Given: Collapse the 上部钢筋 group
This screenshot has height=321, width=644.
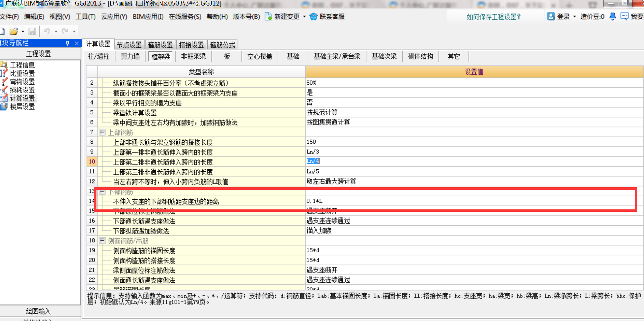Looking at the screenshot, I should pos(102,132).
